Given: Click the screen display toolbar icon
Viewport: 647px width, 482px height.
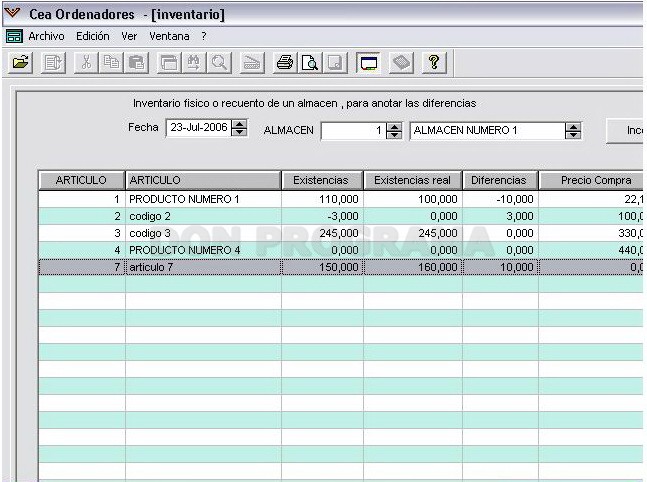Looking at the screenshot, I should [x=368, y=63].
